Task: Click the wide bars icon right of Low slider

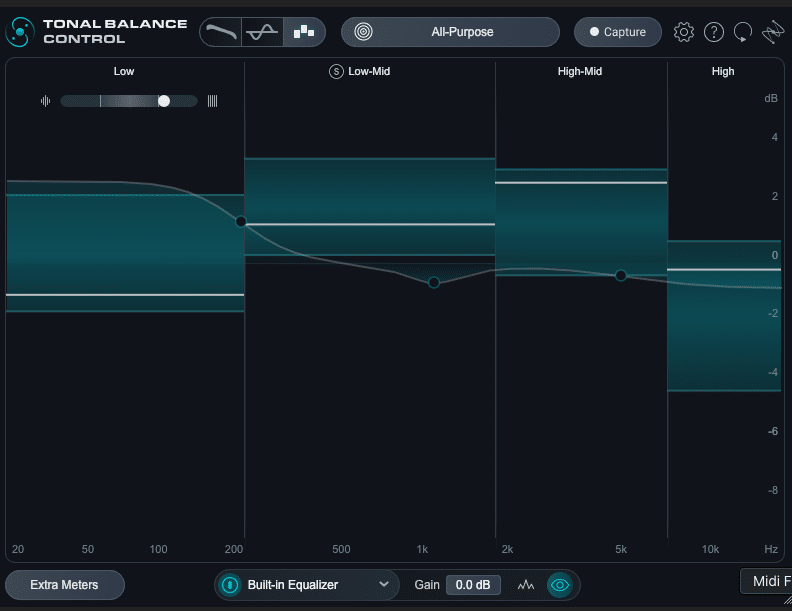Action: tap(212, 101)
